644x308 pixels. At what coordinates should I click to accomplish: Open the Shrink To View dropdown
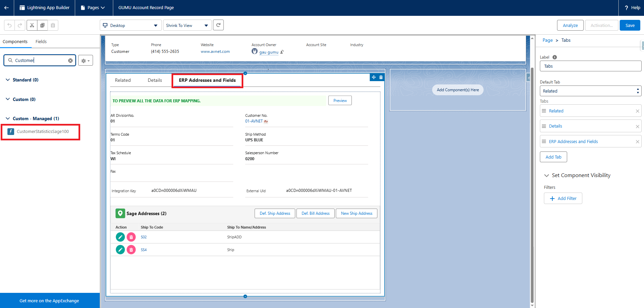click(187, 25)
